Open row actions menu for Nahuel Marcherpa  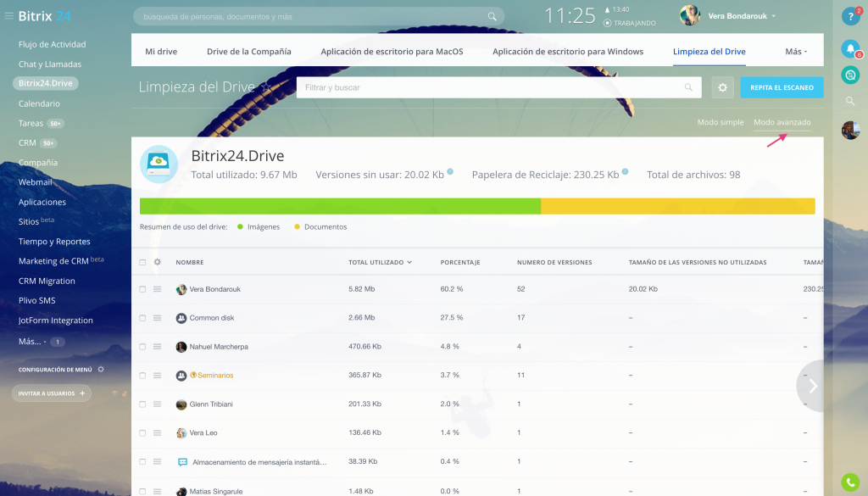157,347
